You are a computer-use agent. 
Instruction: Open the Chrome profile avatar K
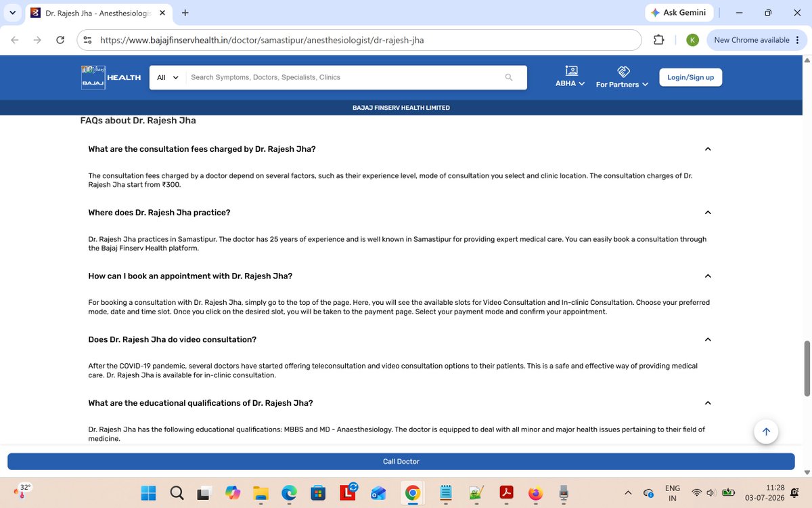692,40
